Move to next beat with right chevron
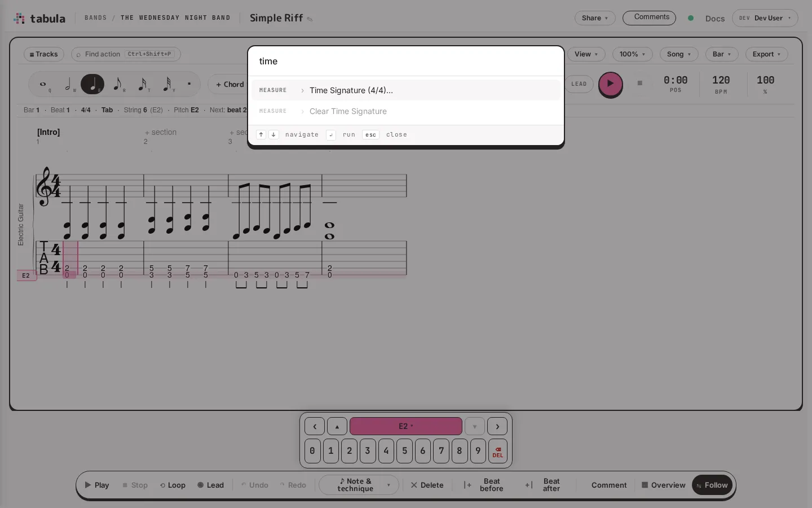This screenshot has width=812, height=508. 497,427
